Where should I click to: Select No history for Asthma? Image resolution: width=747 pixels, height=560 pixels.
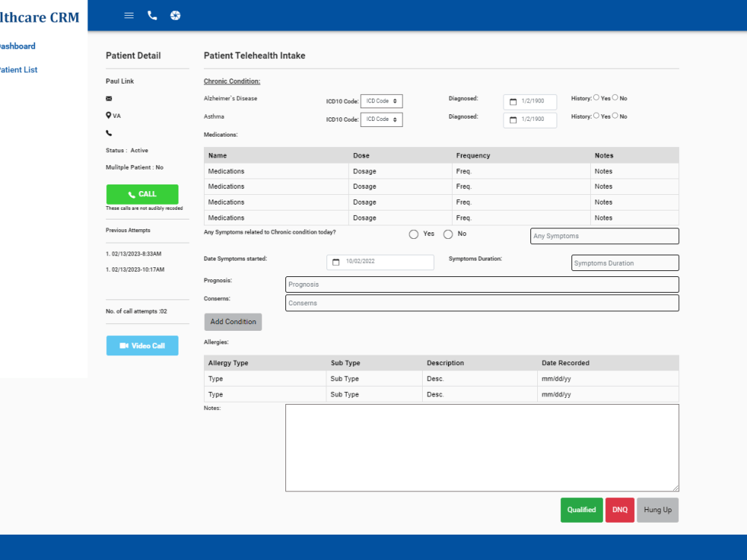(615, 116)
